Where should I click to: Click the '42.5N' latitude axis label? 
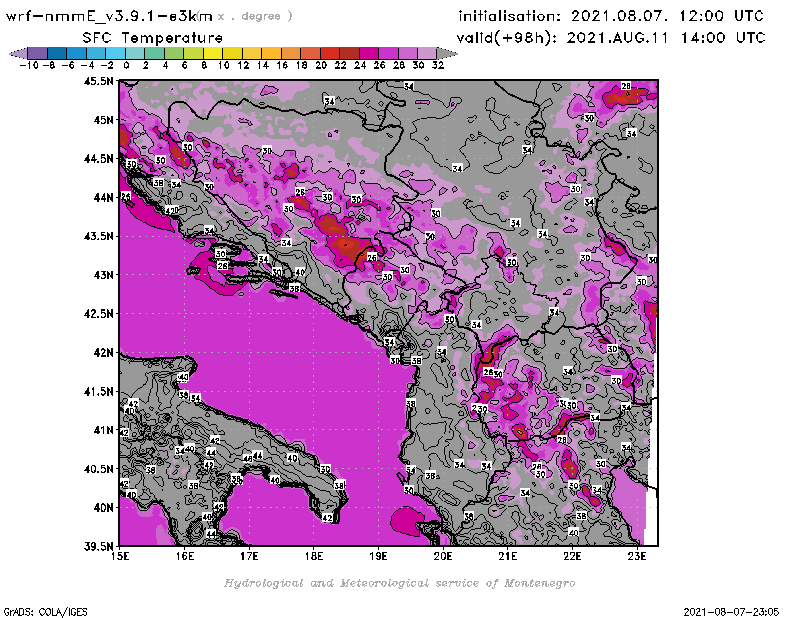point(98,314)
